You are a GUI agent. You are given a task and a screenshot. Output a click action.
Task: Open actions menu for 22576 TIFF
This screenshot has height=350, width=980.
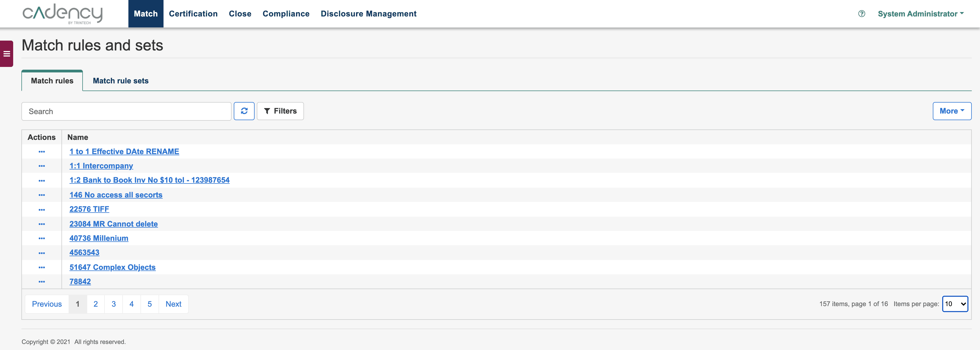pyautogui.click(x=41, y=209)
